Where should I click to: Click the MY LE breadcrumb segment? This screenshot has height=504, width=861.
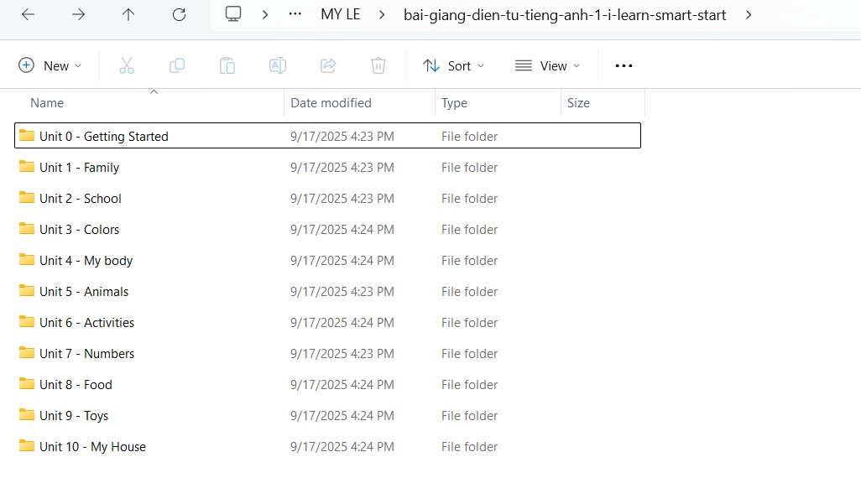tap(340, 14)
